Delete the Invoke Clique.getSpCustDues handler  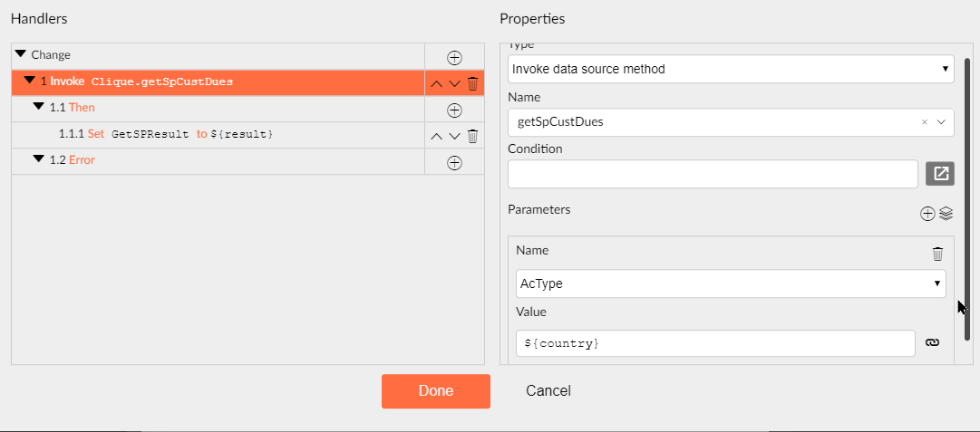(472, 83)
